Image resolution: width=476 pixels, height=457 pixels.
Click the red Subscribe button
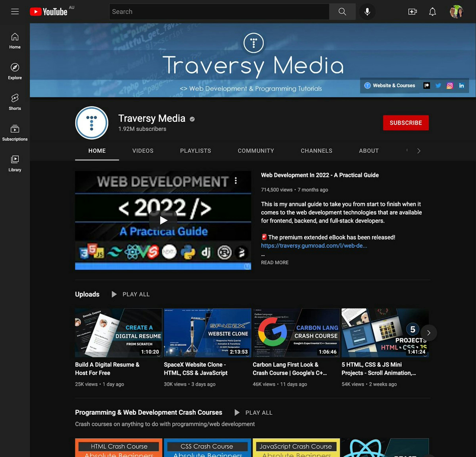tap(406, 123)
